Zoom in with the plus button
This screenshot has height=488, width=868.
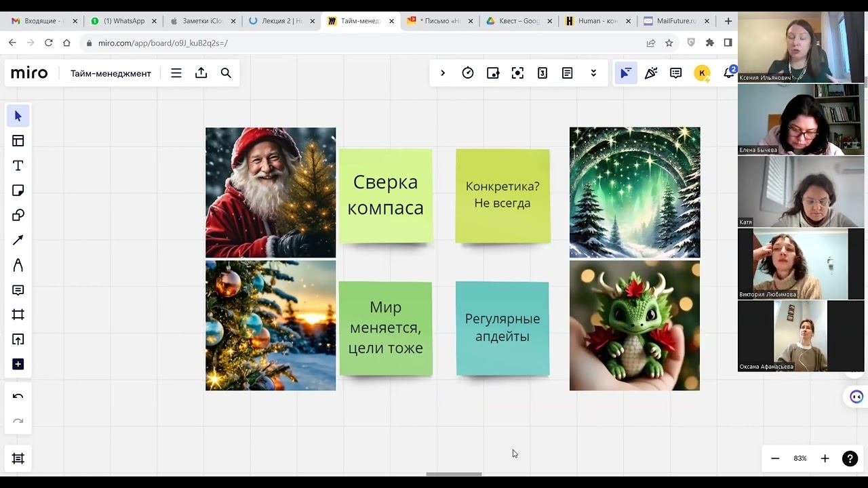825,459
